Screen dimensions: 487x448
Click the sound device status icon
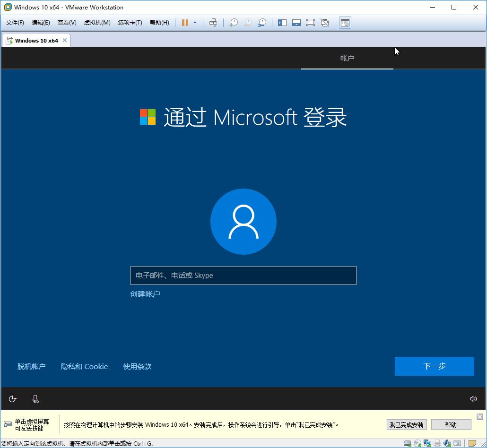pos(447,443)
